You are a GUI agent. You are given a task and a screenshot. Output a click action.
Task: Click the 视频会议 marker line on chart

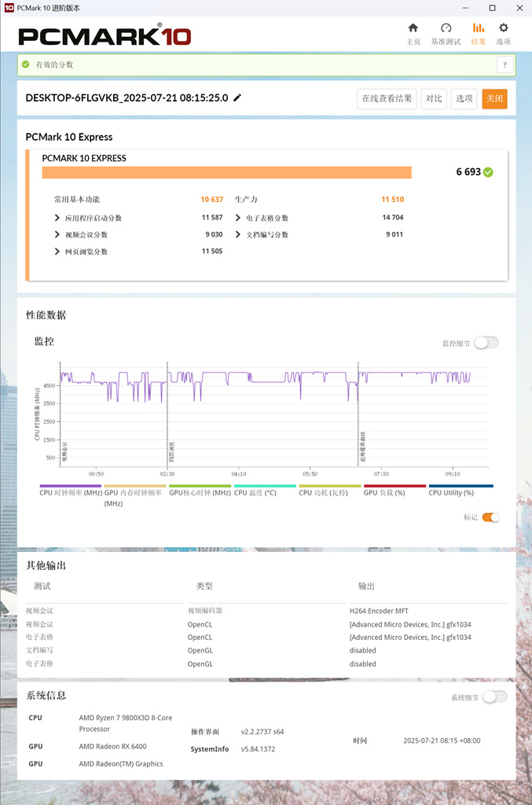pyautogui.click(x=61, y=414)
